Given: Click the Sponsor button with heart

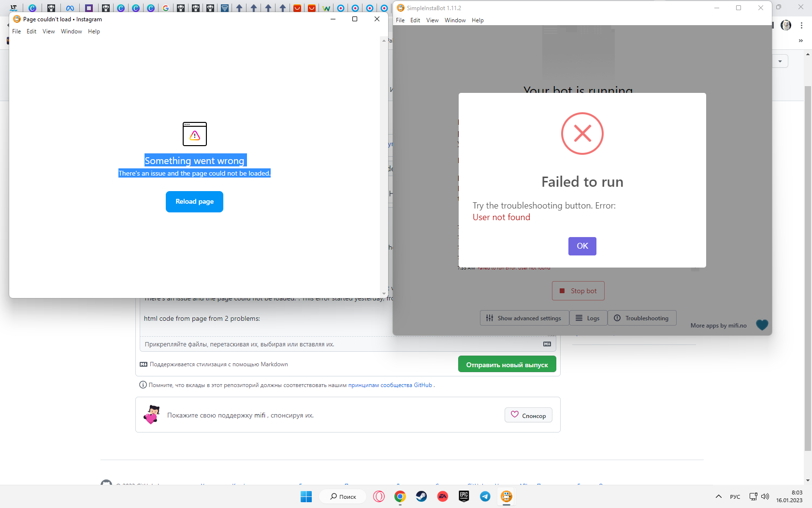Looking at the screenshot, I should [528, 415].
